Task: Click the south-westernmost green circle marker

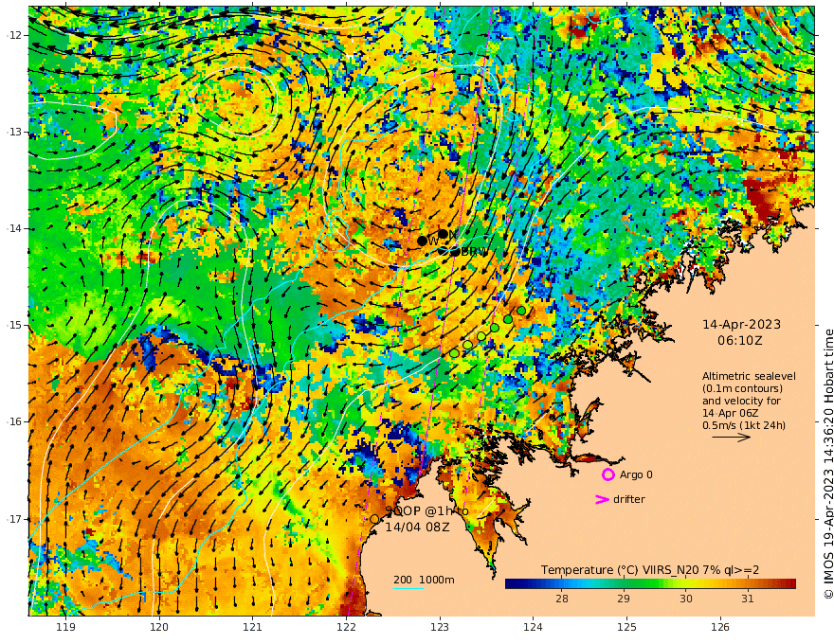Action: tap(454, 353)
